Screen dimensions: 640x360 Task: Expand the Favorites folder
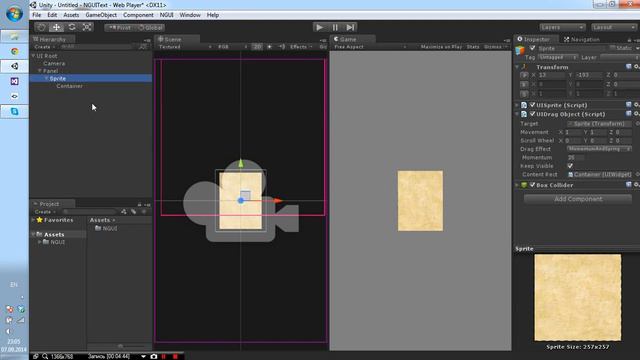point(33,220)
